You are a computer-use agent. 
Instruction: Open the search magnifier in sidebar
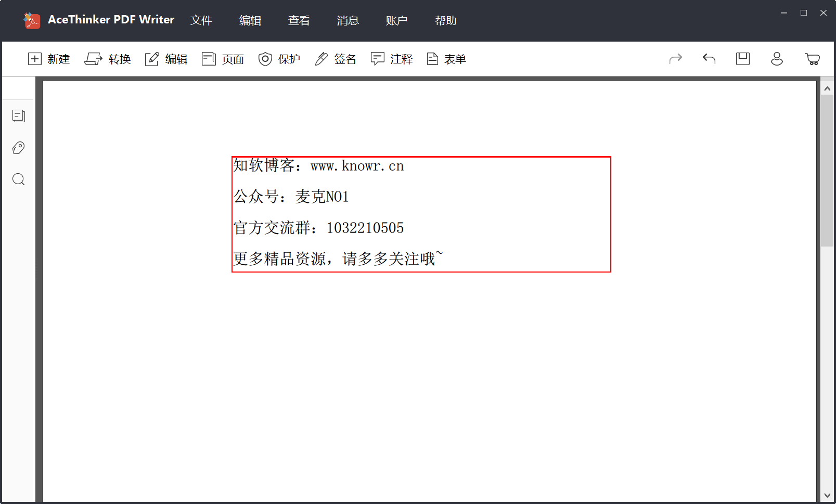coord(19,179)
